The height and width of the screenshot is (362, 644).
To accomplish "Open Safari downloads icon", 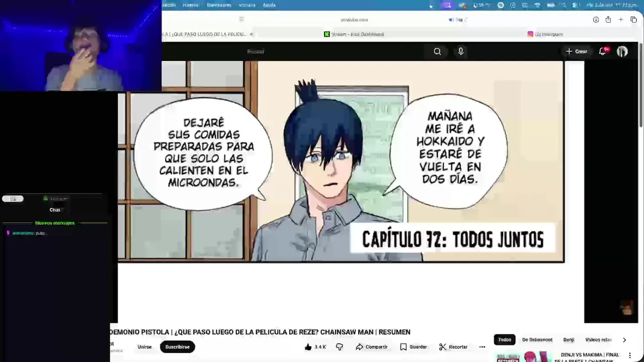I will (596, 20).
